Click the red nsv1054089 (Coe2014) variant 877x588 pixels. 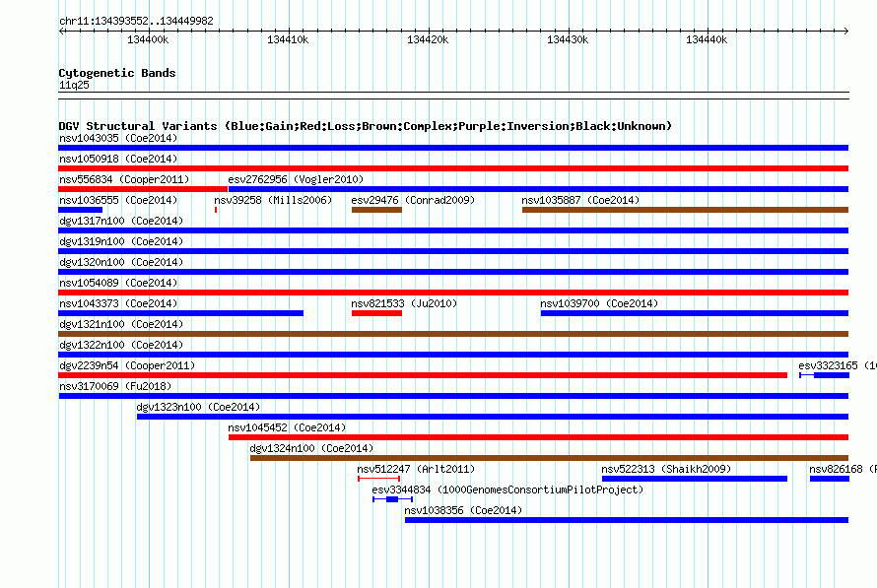tap(453, 293)
